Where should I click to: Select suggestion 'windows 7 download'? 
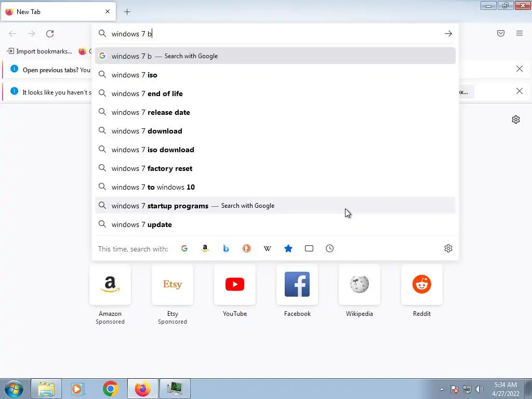pyautogui.click(x=275, y=131)
